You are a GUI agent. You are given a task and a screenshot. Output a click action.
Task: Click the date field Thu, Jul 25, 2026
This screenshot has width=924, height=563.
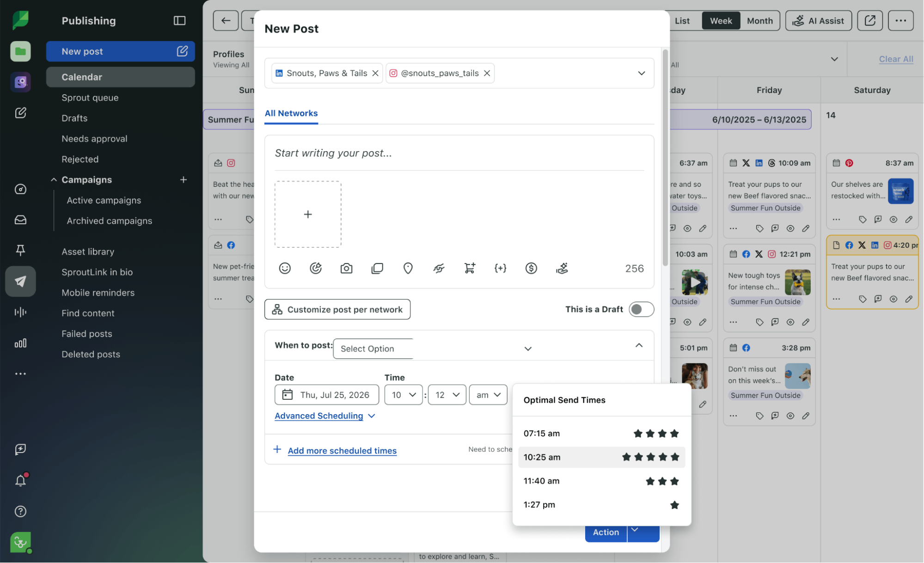[x=326, y=395]
